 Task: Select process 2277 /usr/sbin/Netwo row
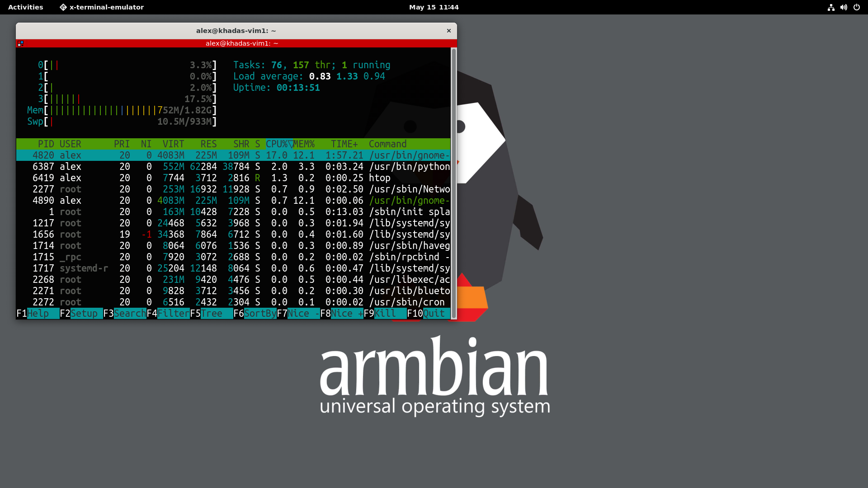click(233, 189)
